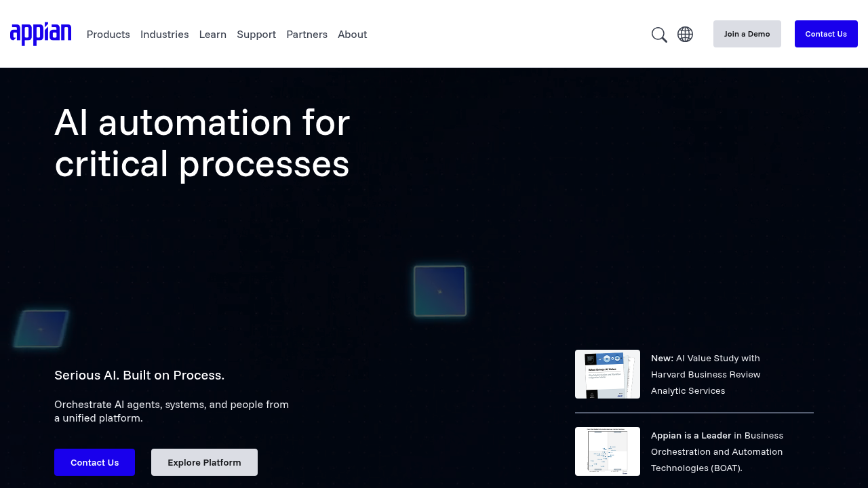The width and height of the screenshot is (868, 488).
Task: Open the Industries menu
Action: coord(165,35)
